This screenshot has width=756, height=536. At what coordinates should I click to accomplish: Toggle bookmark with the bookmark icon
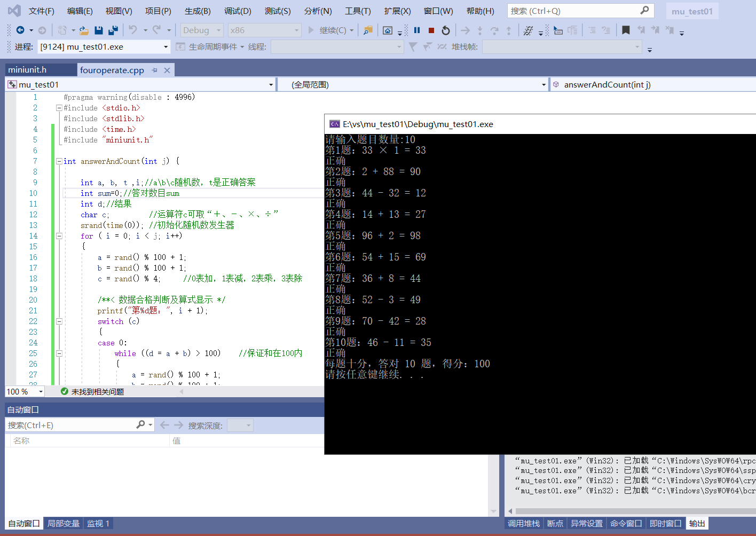coord(626,30)
